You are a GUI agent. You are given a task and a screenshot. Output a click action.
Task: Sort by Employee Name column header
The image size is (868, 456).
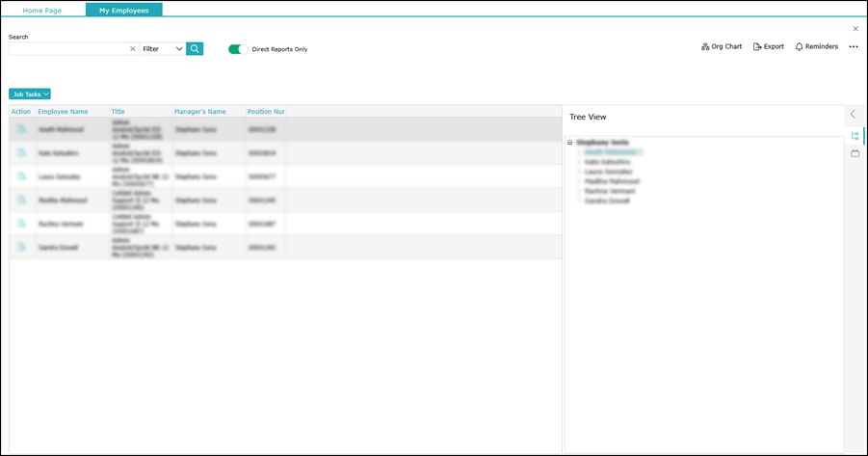click(x=63, y=112)
